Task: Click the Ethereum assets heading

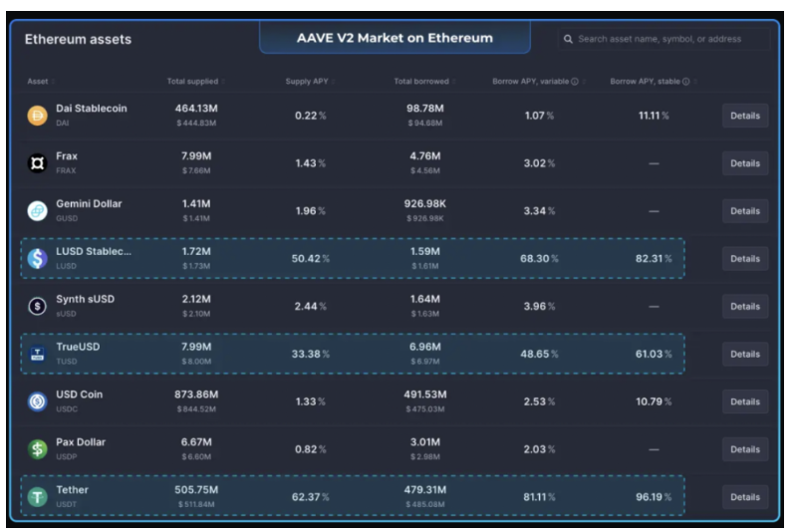Action: [78, 39]
